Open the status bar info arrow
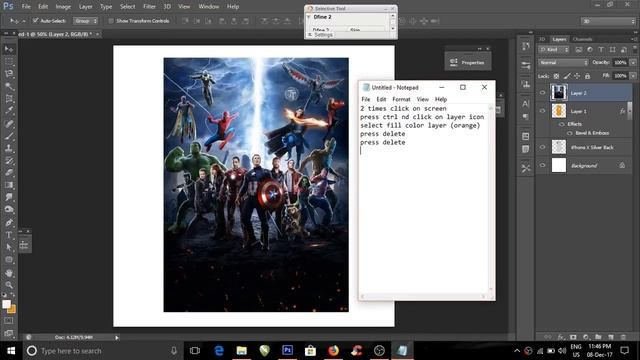This screenshot has height=360, width=640. 117,338
